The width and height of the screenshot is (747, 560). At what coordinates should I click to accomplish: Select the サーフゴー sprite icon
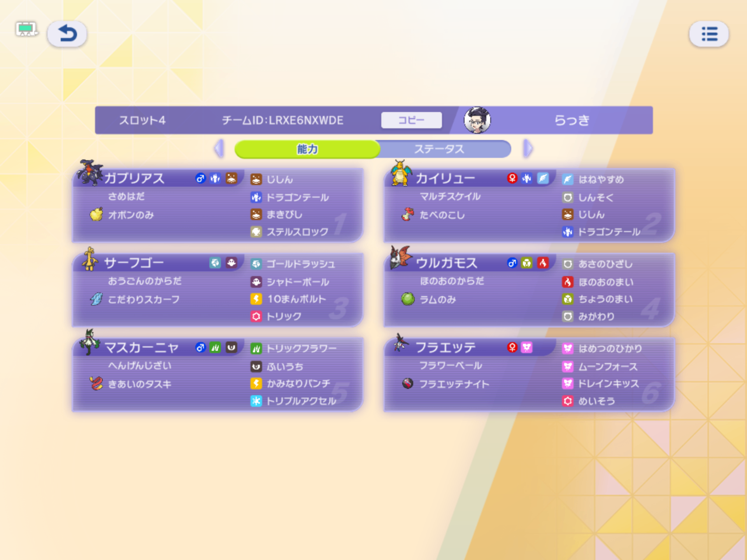[90, 259]
